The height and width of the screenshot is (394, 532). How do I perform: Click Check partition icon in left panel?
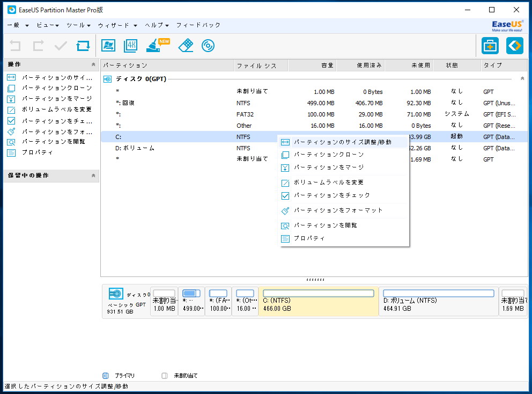pos(11,121)
